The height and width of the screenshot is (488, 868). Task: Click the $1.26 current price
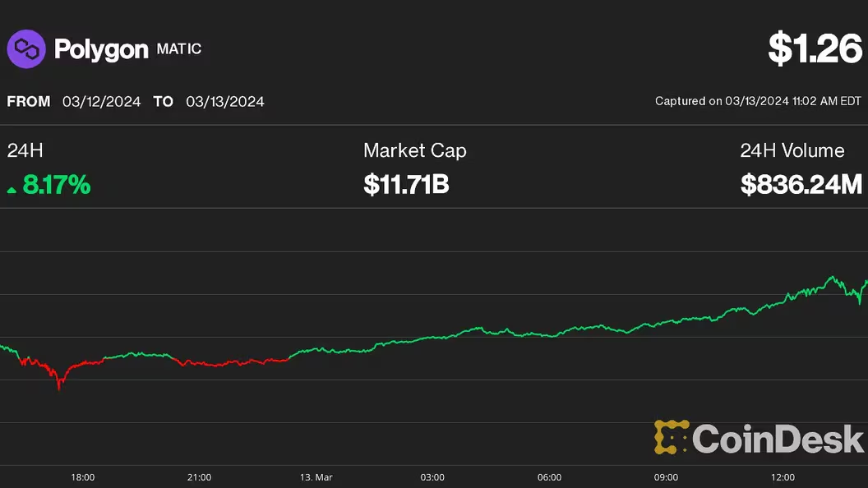click(815, 49)
